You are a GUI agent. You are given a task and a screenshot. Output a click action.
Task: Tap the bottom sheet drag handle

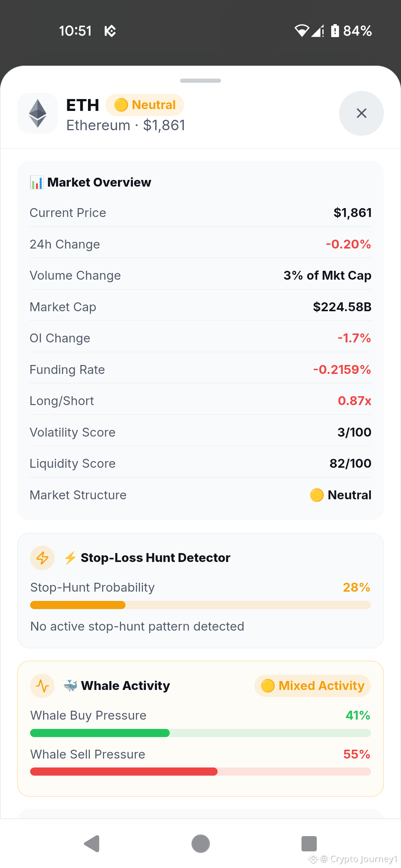tap(200, 80)
